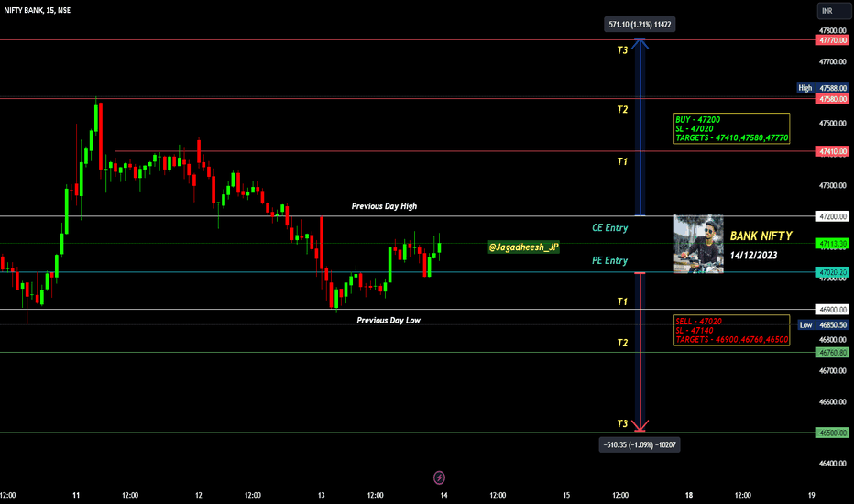The width and height of the screenshot is (854, 504).
Task: Click the green BUY - 47200 note box
Action: [x=731, y=128]
